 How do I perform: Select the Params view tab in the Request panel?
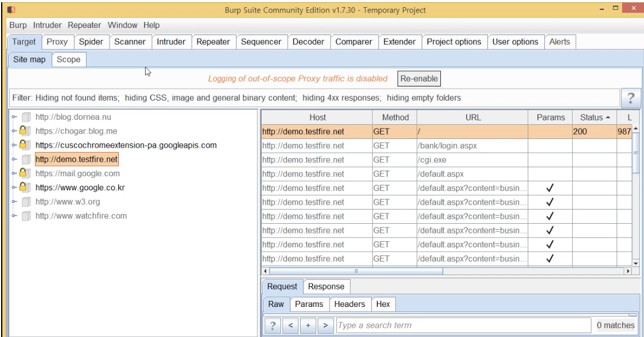(309, 304)
